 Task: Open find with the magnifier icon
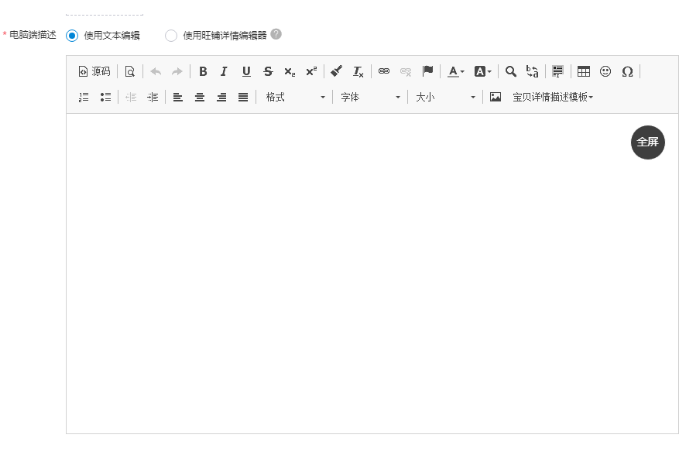(x=511, y=72)
